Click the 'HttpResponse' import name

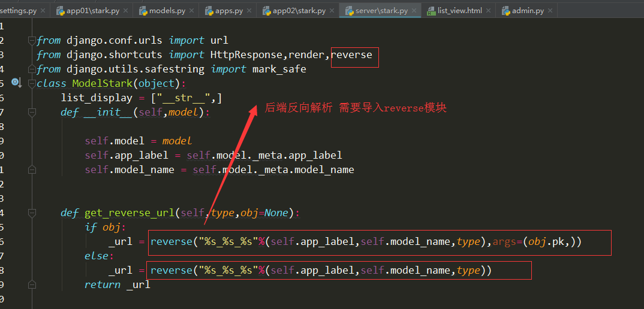pos(246,54)
